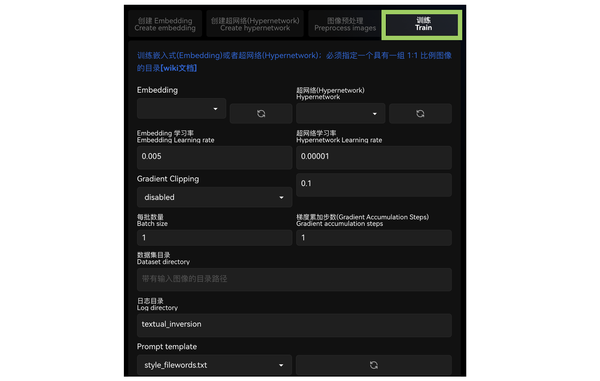600x381 pixels.
Task: Focus the Gradient accumulation steps input
Action: [374, 238]
